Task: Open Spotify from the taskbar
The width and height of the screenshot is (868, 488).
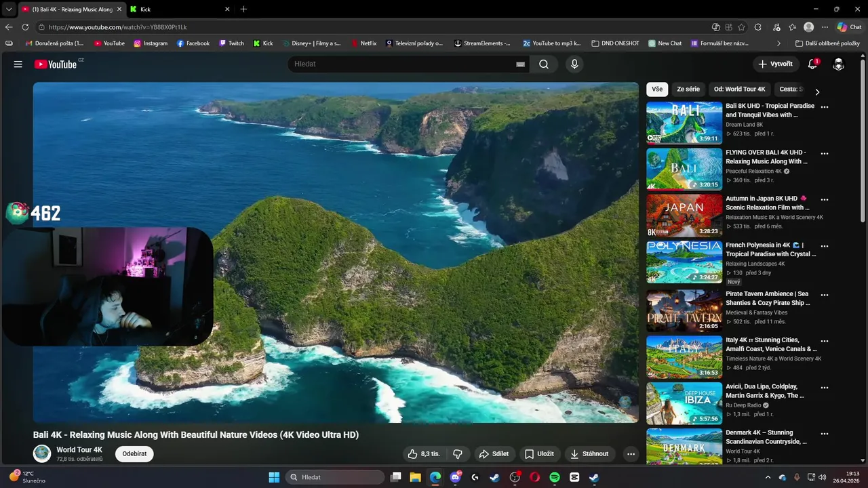Action: tap(554, 477)
